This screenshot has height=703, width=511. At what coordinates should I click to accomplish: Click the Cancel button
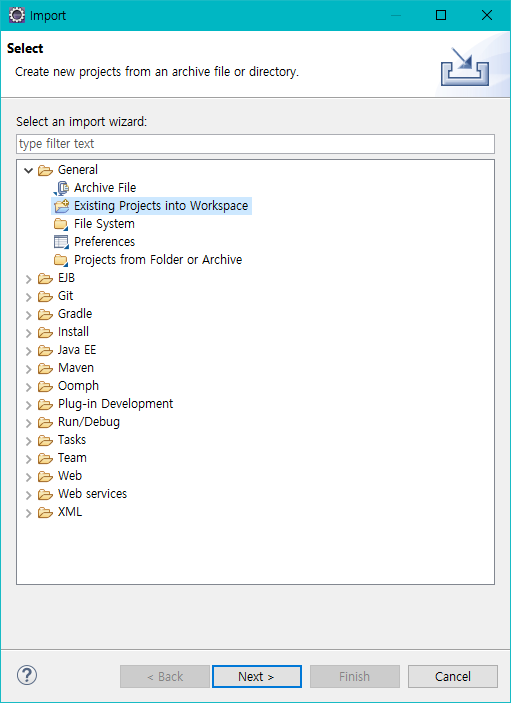tap(453, 676)
